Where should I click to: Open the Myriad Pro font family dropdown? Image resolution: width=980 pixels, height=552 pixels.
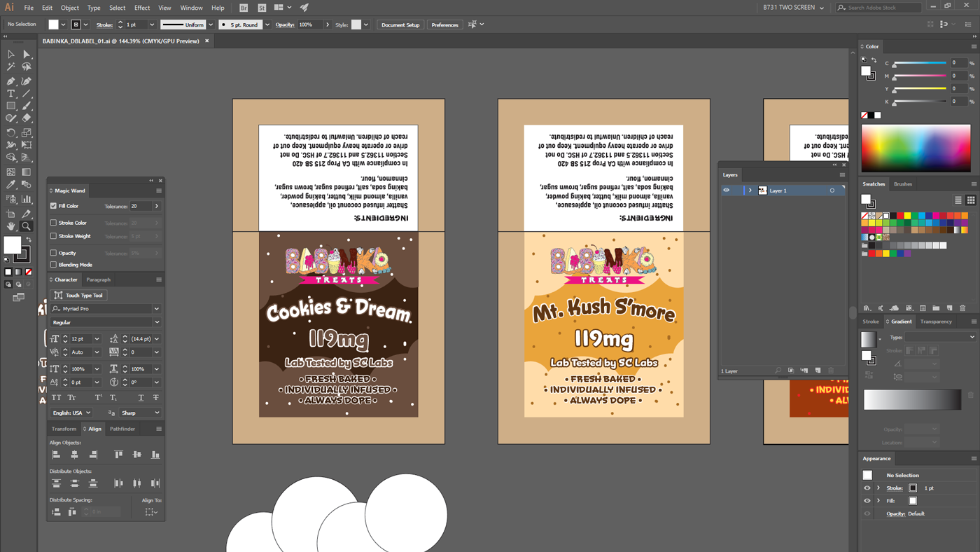(x=157, y=309)
